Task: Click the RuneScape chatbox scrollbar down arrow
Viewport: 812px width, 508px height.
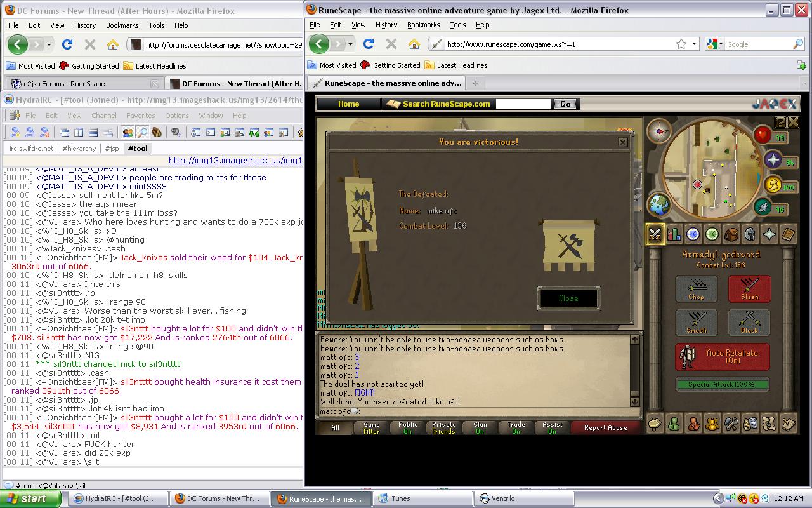Action: tap(634, 402)
